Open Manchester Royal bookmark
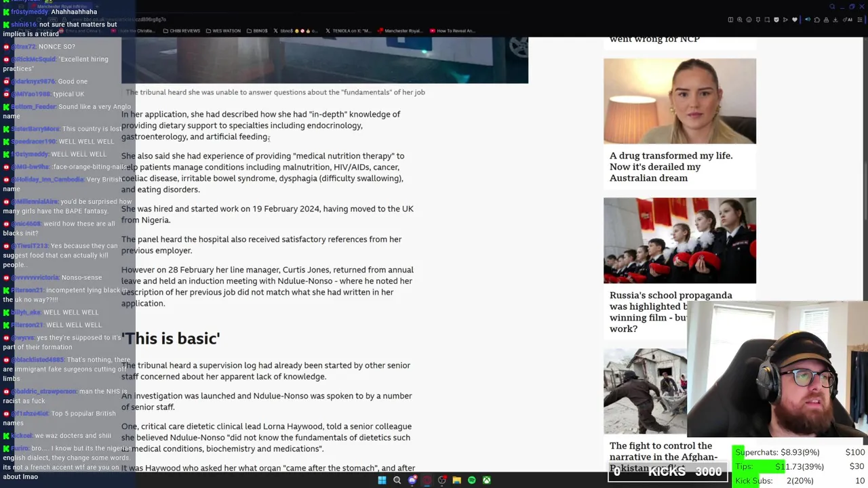The image size is (868, 488). pos(400,30)
